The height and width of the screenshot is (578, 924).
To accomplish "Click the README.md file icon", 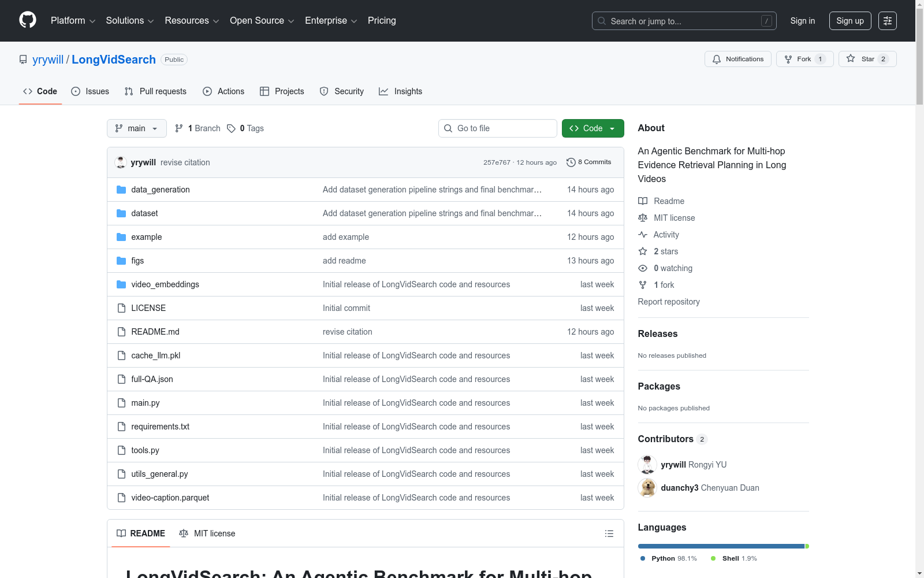I will click(x=121, y=332).
